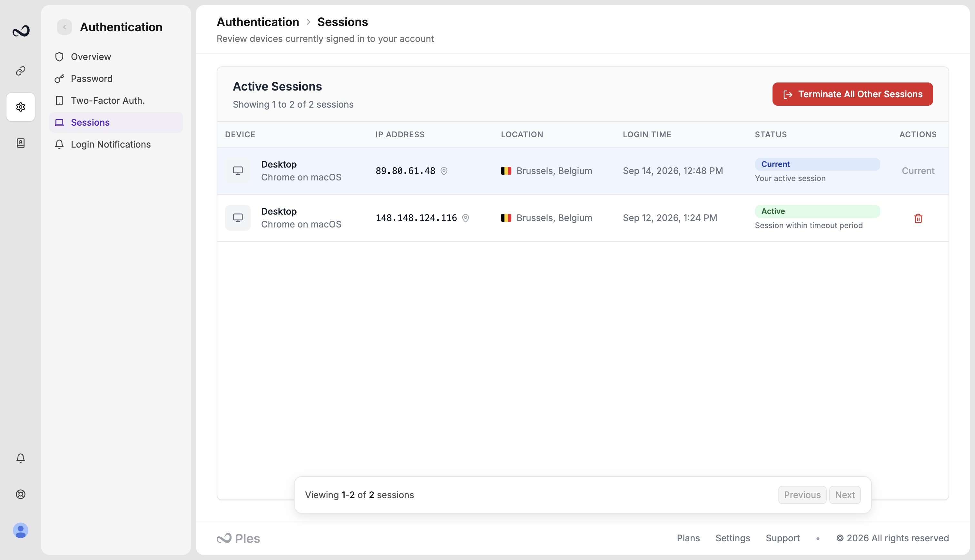Click the IP address 89.80.61.48
The image size is (975, 560).
[405, 171]
